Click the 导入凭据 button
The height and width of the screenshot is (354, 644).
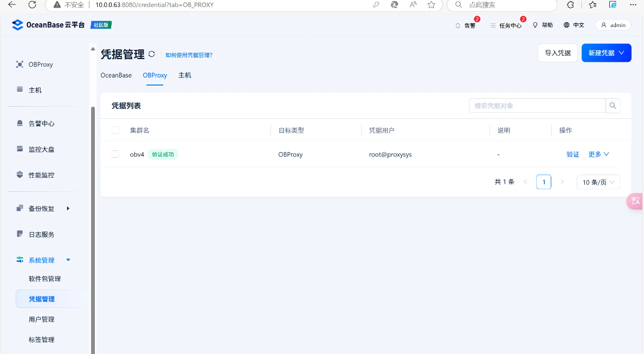coord(558,53)
